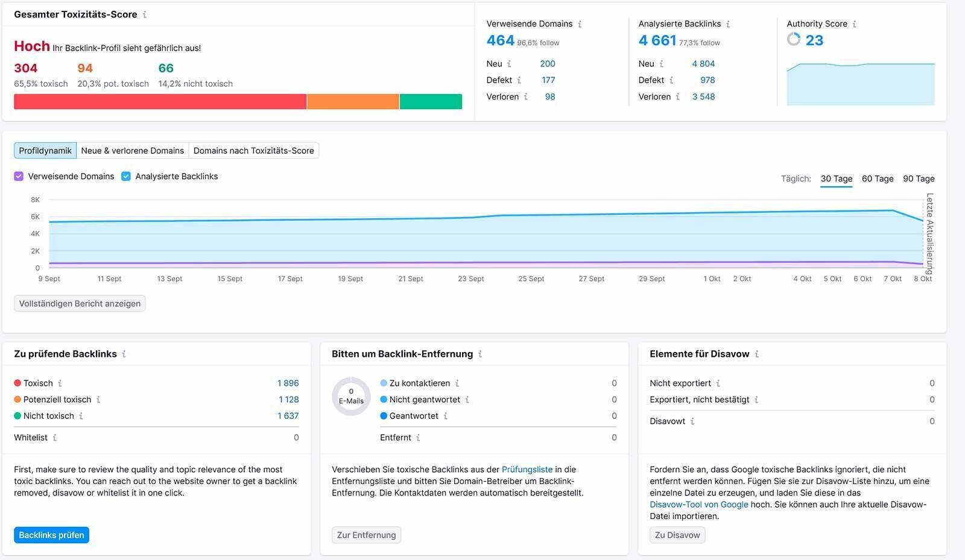Screen dimensions: 965x560
Task: Show info for Verloren under Analysierte Backlinks
Action: 678,96
